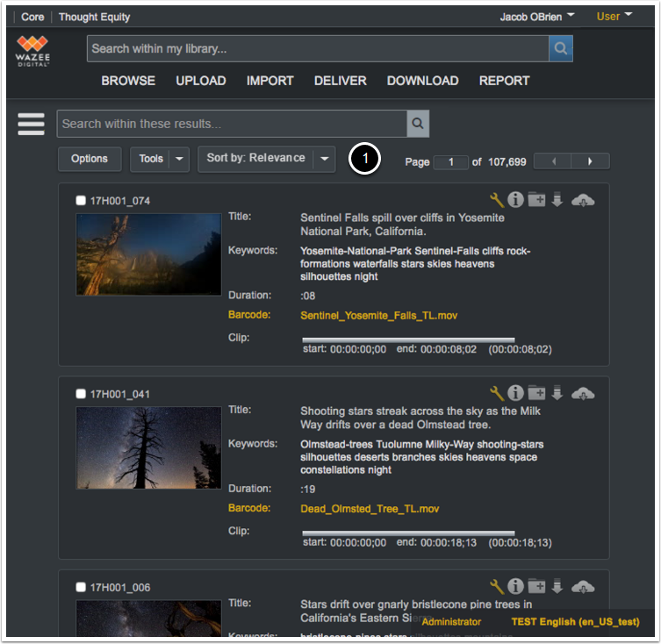Click the Wazee Digital logo
The image size is (661, 644).
pos(32,52)
